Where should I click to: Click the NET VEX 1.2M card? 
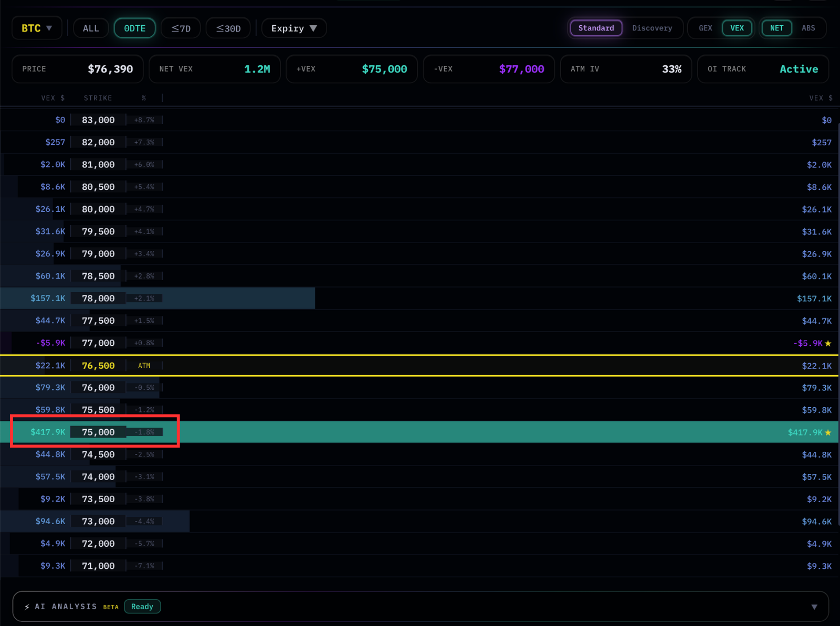point(215,69)
